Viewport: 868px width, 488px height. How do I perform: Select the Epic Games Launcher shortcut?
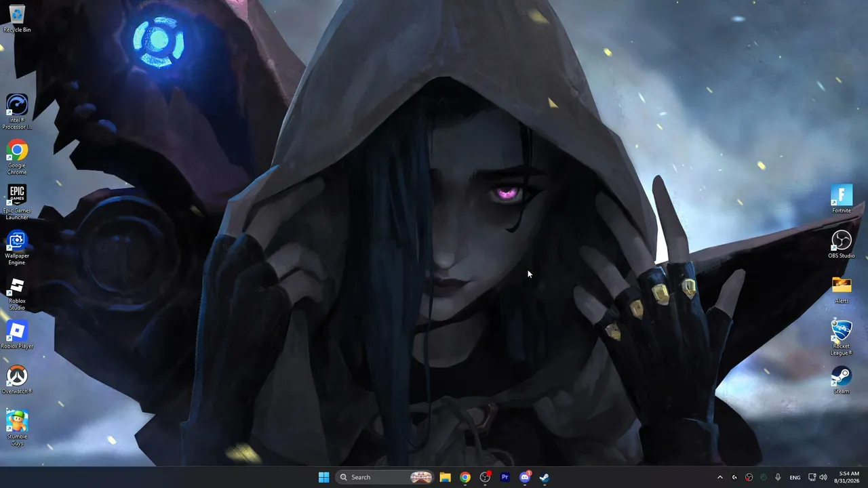click(x=17, y=202)
